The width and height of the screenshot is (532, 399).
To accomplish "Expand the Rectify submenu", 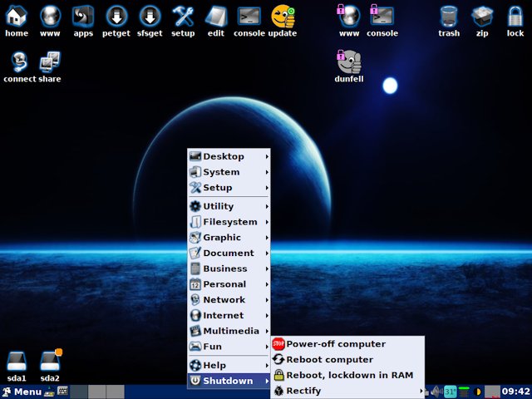I will pyautogui.click(x=347, y=391).
